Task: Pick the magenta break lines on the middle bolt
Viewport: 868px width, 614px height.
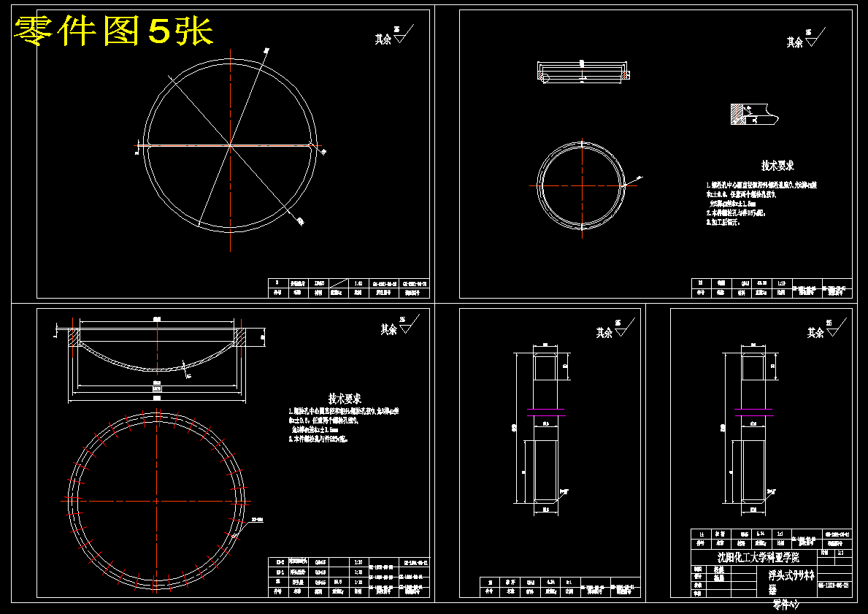Action: tap(545, 412)
